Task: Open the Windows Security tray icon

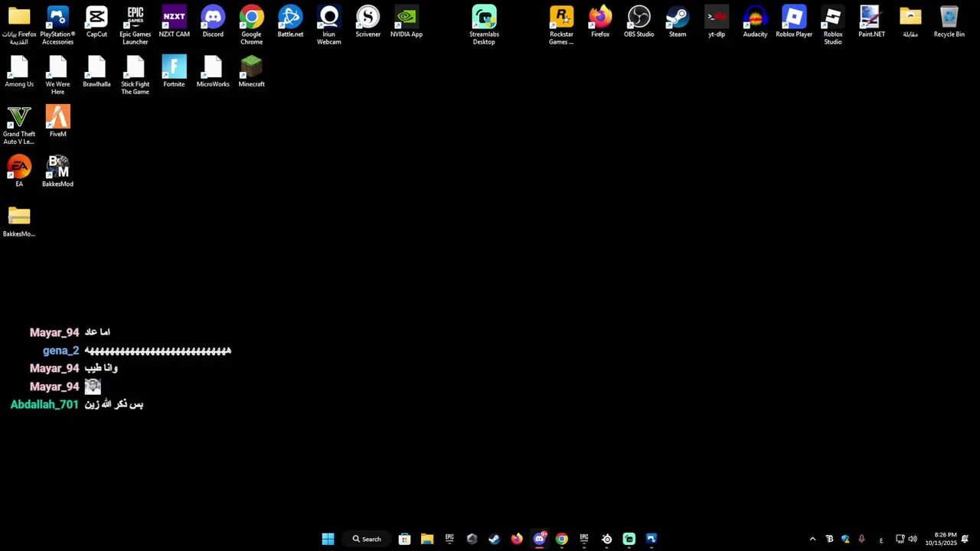Action: [845, 539]
